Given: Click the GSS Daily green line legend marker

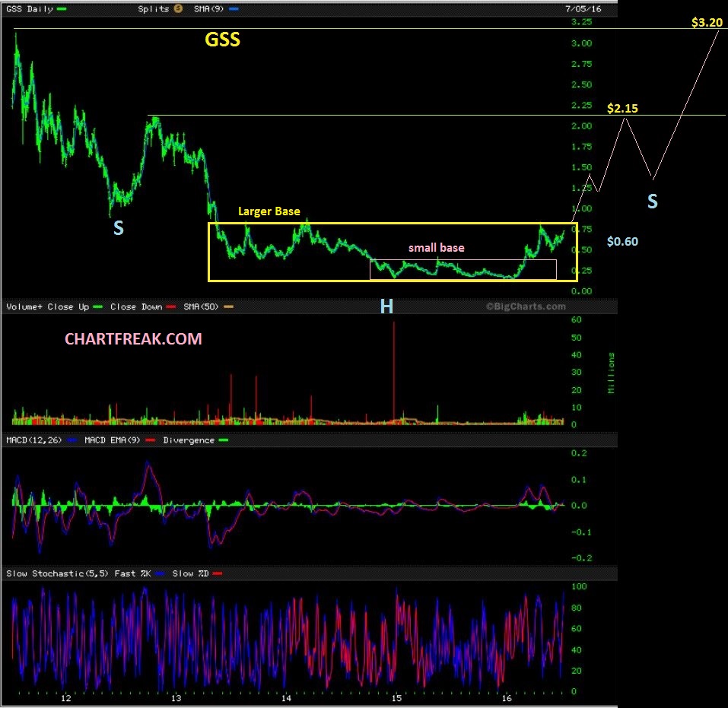Looking at the screenshot, I should (60, 8).
